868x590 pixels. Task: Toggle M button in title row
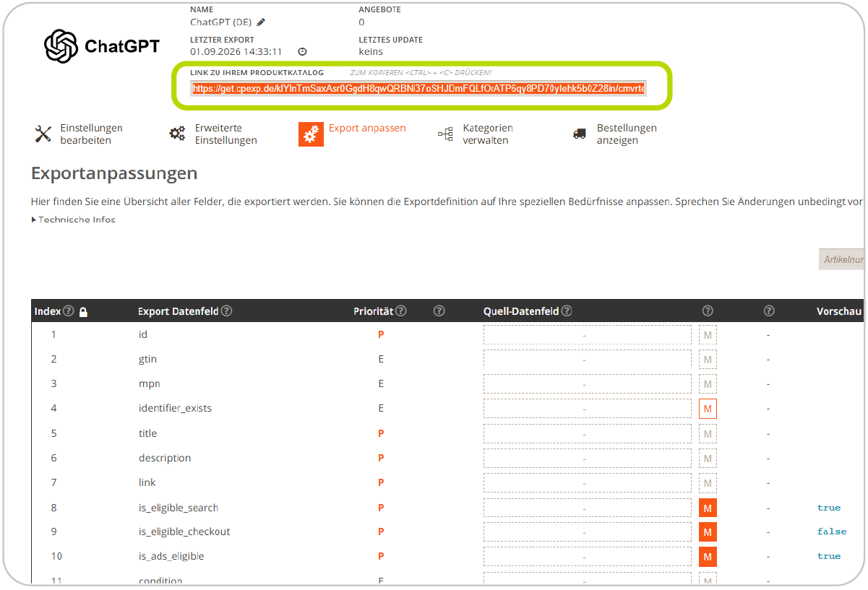[x=708, y=434]
